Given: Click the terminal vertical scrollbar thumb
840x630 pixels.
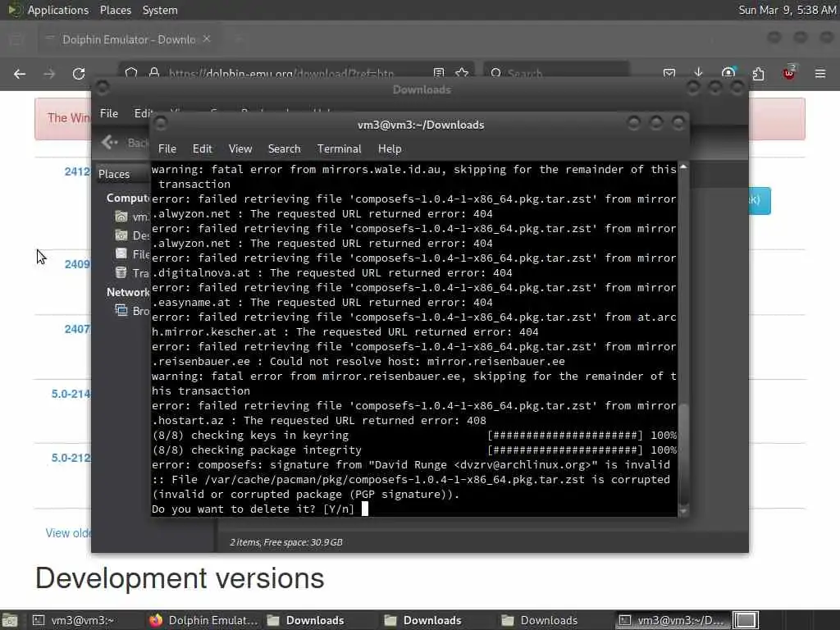Looking at the screenshot, I should (683, 454).
